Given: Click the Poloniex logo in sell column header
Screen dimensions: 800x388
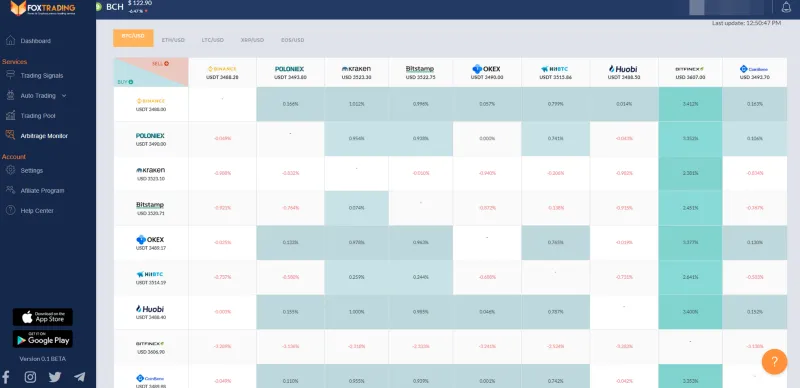Looking at the screenshot, I should pyautogui.click(x=290, y=68).
